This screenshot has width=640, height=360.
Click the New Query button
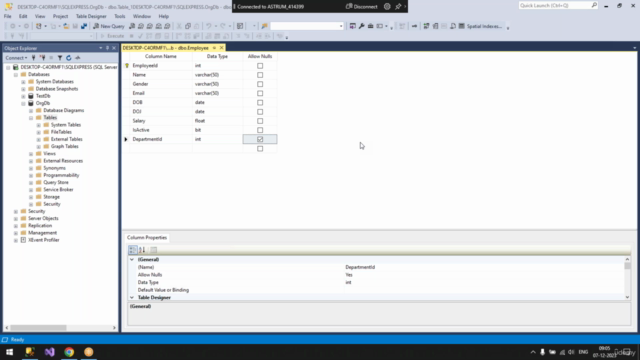[109, 26]
